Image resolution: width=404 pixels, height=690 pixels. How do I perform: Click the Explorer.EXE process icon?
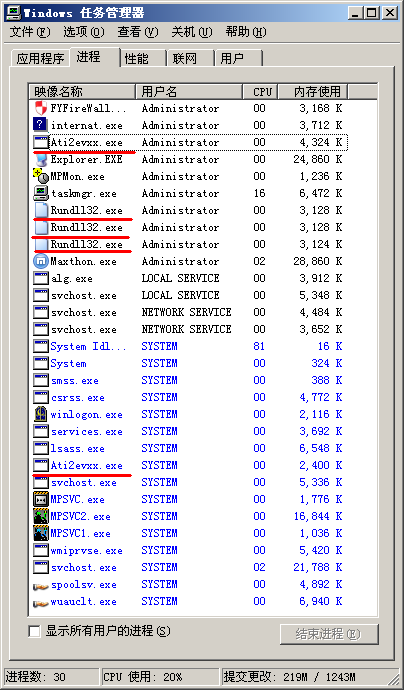[41, 159]
